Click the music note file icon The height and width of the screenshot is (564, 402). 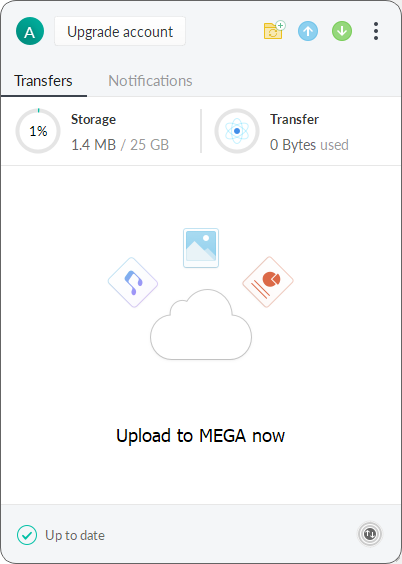tap(133, 282)
